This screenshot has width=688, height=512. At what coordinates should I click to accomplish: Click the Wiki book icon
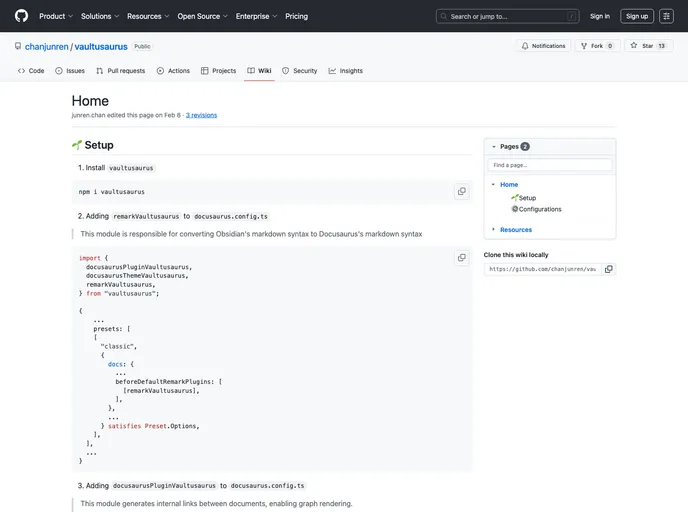[x=251, y=71]
